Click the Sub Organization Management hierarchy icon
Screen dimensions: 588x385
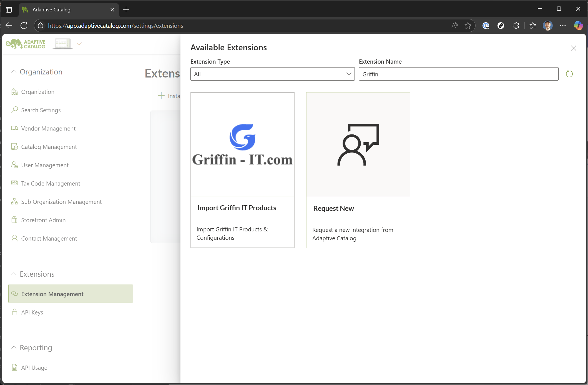pyautogui.click(x=14, y=202)
